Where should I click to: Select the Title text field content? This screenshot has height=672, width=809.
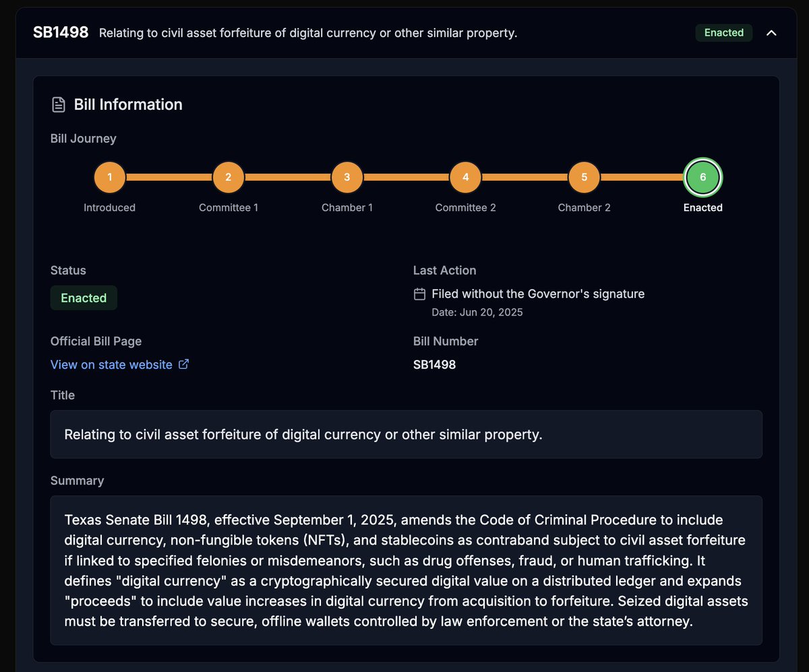click(304, 434)
